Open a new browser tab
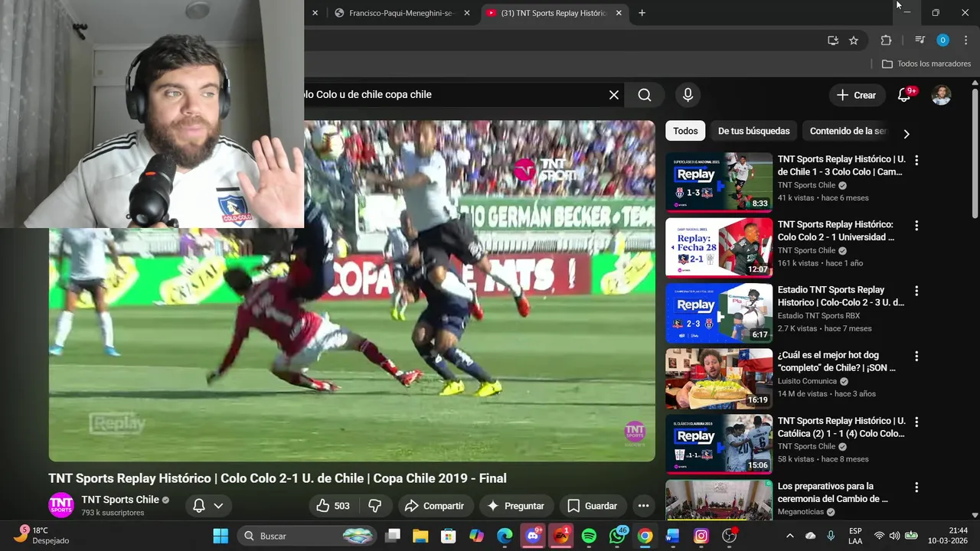980x551 pixels. click(x=642, y=13)
